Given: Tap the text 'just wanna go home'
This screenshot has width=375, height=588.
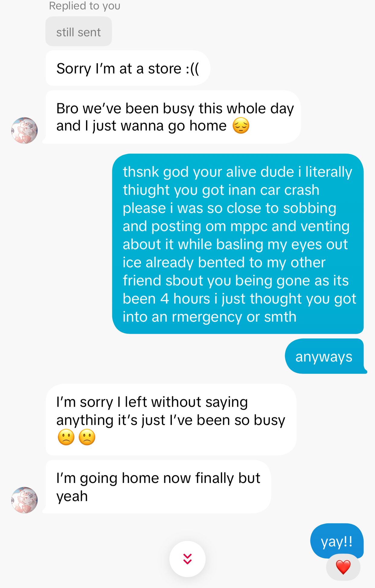Looking at the screenshot, I should 160,126.
